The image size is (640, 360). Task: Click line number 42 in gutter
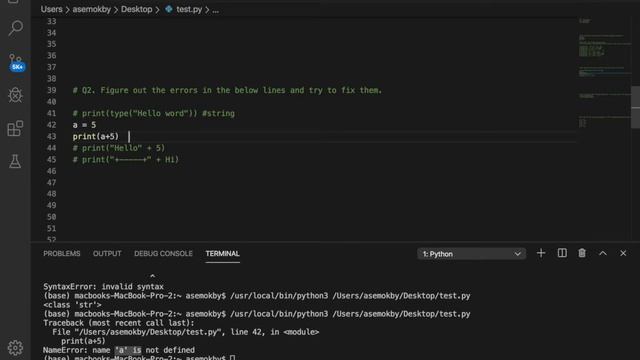51,125
